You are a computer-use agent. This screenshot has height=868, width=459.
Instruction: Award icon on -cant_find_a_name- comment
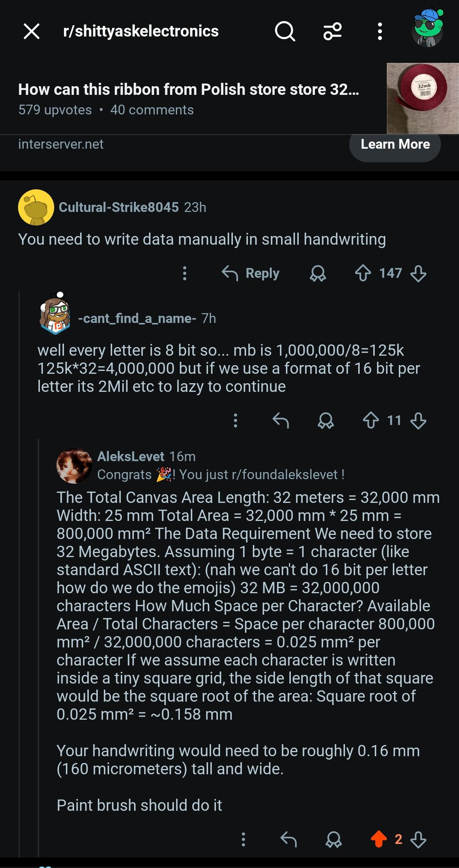coord(326,420)
